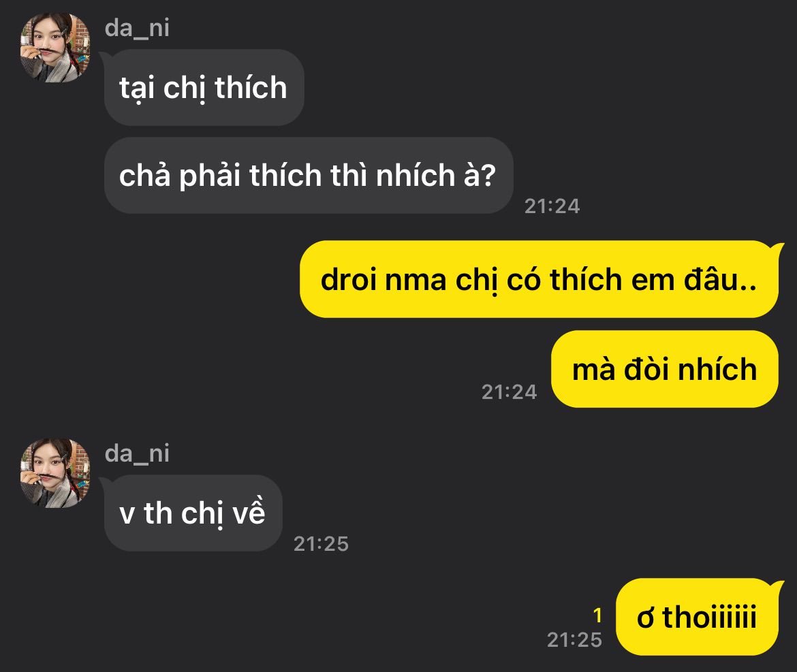Open da_ni's top profile picture

point(55,48)
